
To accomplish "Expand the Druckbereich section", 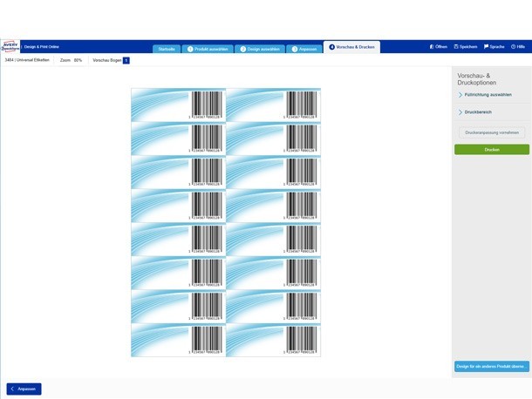I will (x=460, y=112).
